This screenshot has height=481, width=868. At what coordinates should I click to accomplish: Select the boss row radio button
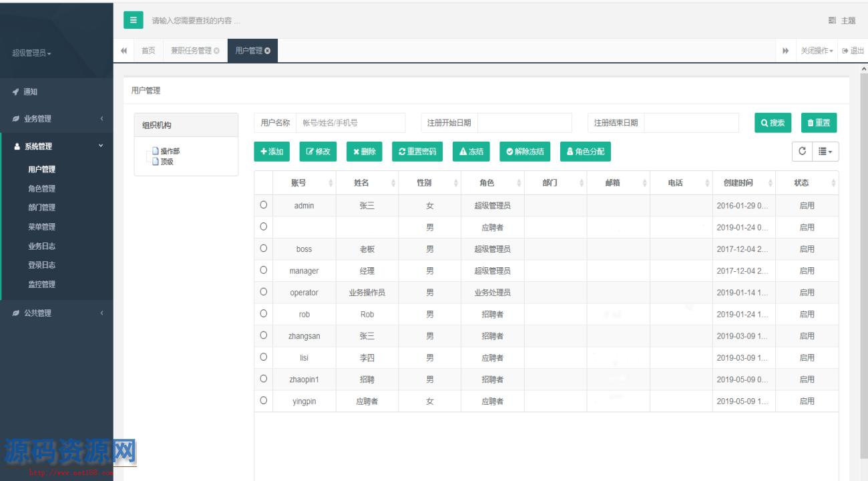[x=264, y=249]
